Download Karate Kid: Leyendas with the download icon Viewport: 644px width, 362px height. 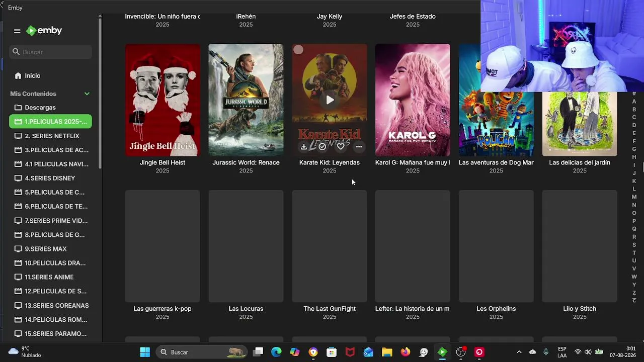(x=304, y=147)
